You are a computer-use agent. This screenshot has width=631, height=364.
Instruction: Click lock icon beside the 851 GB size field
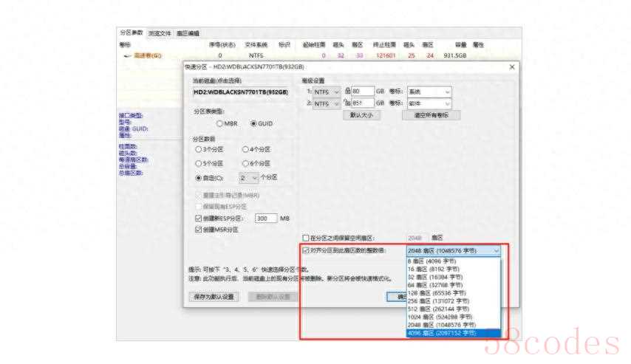[348, 104]
